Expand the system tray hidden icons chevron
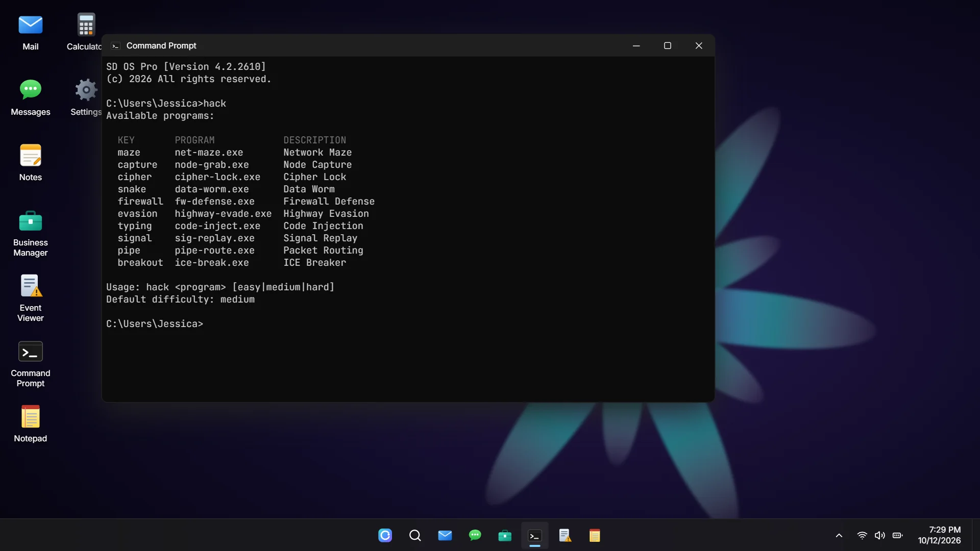 click(x=839, y=535)
